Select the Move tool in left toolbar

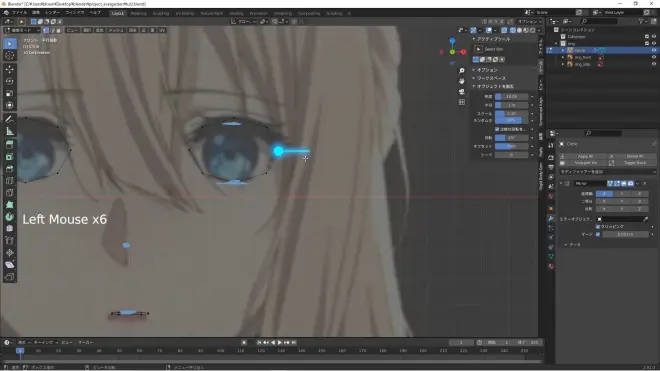[10, 69]
